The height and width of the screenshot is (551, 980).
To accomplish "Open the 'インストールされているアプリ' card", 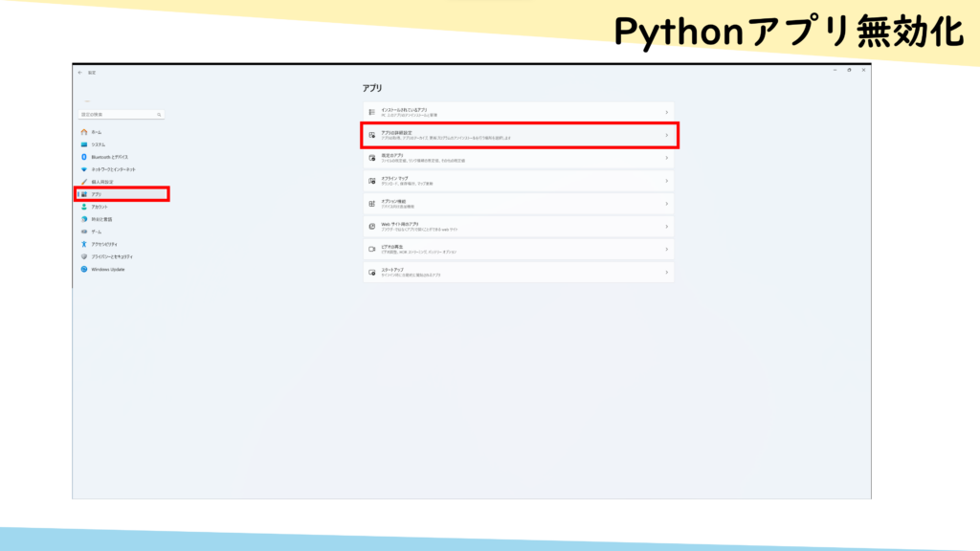I will coord(519,113).
